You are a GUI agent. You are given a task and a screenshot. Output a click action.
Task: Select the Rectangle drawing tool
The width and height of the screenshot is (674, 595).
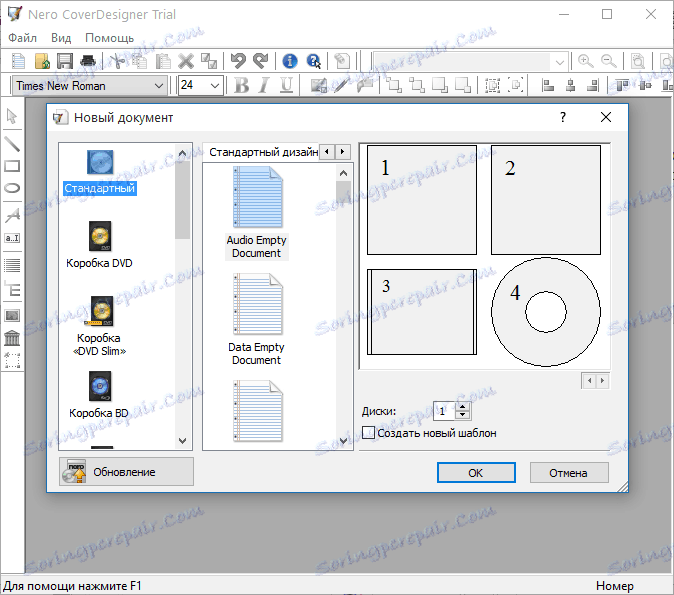(x=12, y=166)
